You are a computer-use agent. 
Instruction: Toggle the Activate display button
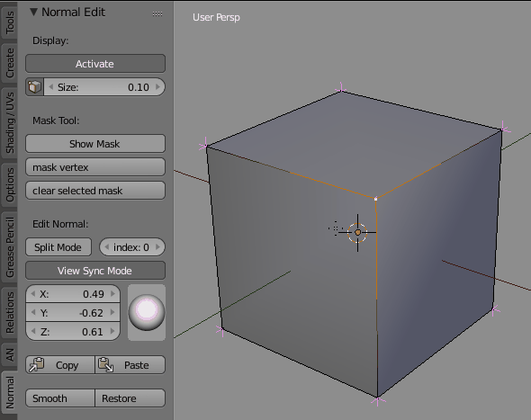95,64
